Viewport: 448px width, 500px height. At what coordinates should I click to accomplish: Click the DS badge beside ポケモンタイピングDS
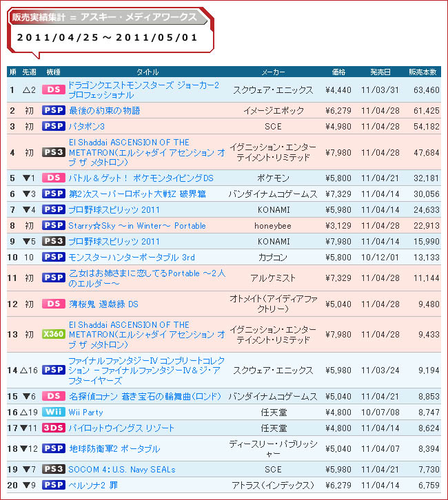(x=54, y=178)
